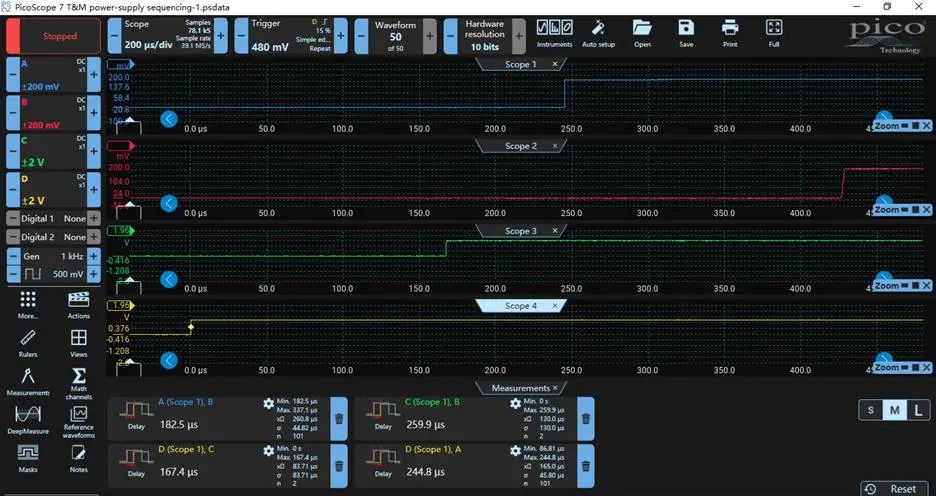The image size is (936, 496).
Task: Select the Scope 4 tab
Action: (520, 306)
